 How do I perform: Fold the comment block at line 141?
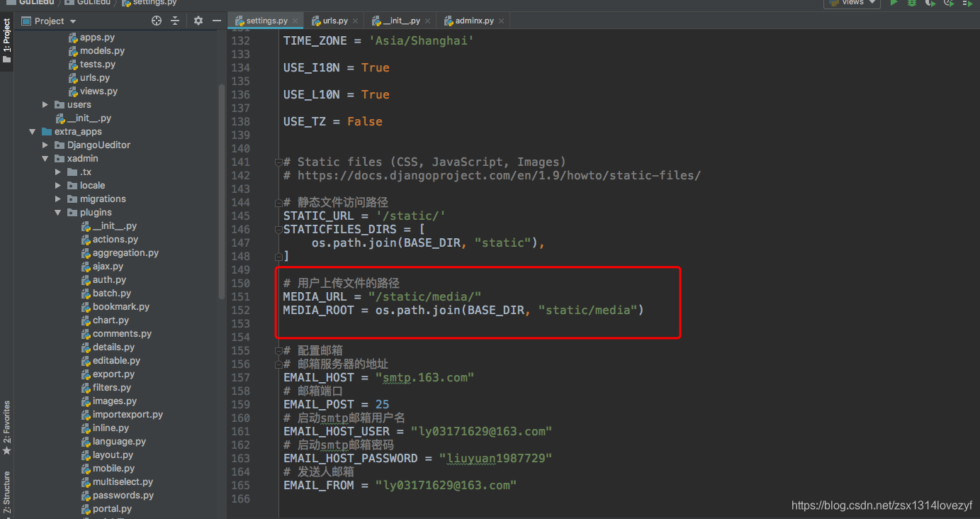[278, 162]
